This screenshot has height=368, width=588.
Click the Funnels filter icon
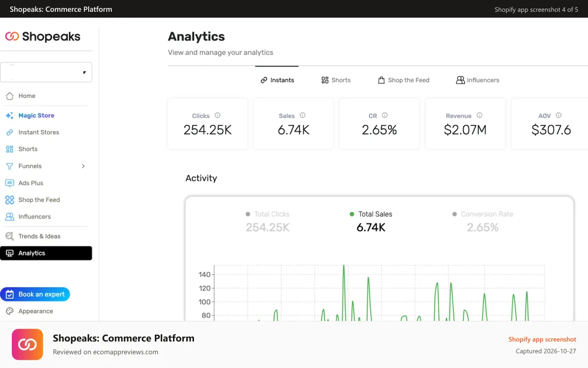coord(9,166)
